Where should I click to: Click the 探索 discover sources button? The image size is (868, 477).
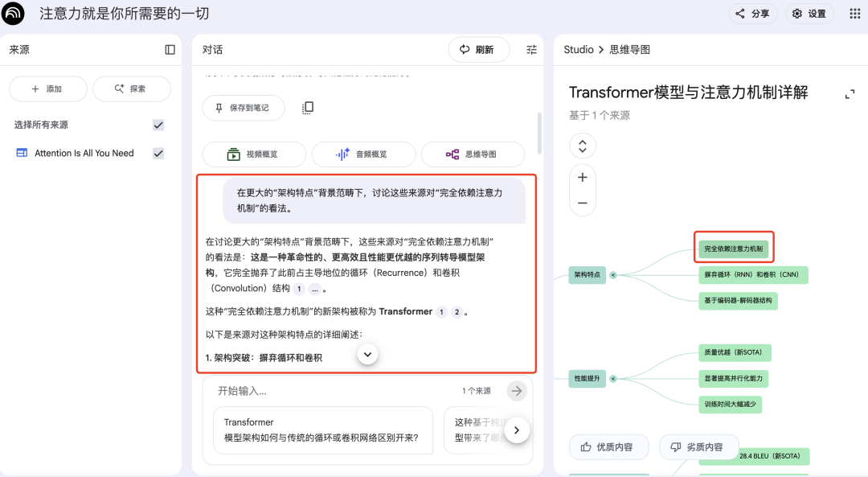132,88
